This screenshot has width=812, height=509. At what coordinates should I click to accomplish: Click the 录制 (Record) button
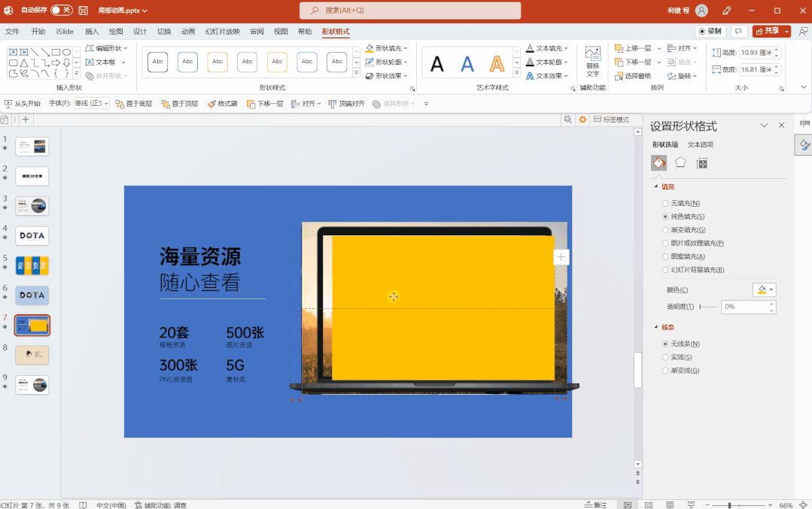(x=709, y=31)
